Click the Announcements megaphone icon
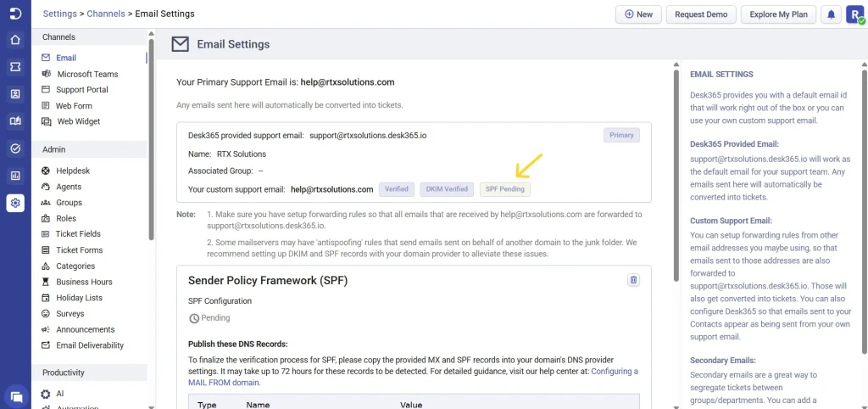The height and width of the screenshot is (409, 868). coord(46,329)
